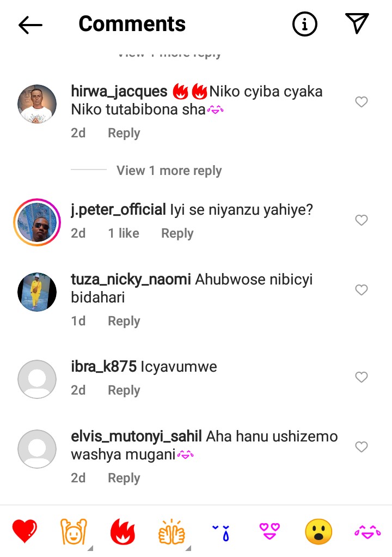Image resolution: width=392 pixels, height=557 pixels.
Task: Open j.peter_official's story profile picture
Action: pyautogui.click(x=37, y=222)
